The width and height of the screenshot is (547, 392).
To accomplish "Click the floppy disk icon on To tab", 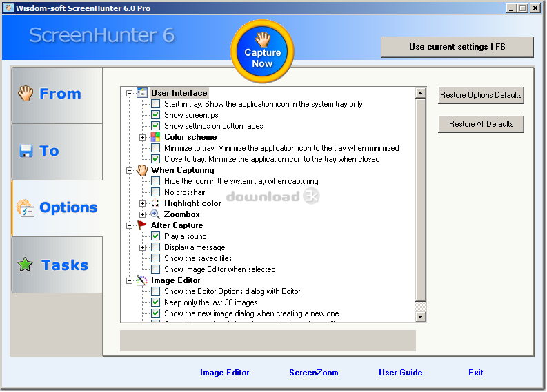I will 26,151.
